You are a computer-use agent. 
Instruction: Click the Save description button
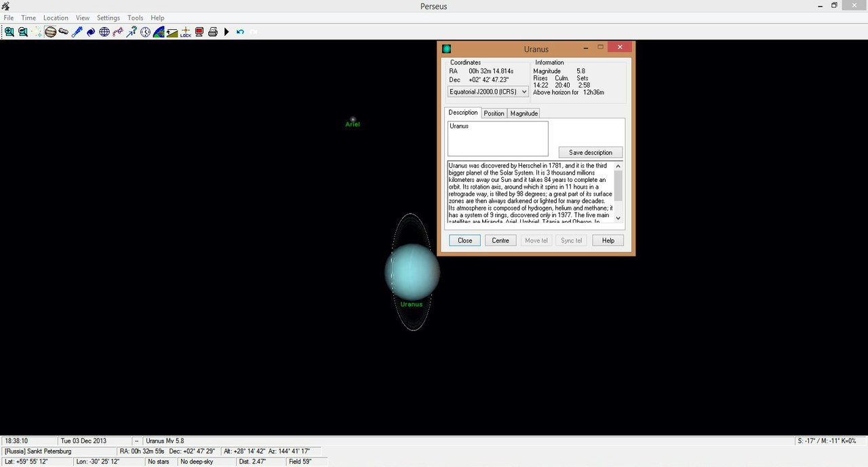click(x=591, y=153)
